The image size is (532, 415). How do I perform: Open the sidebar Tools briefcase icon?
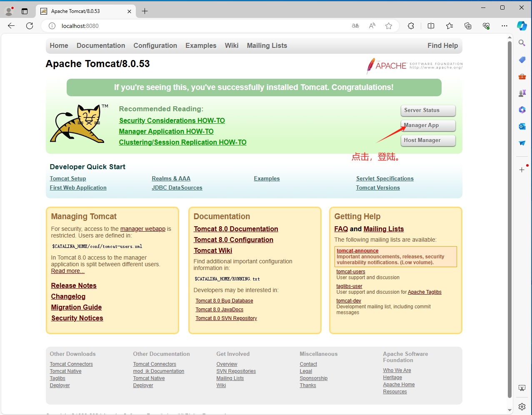522,76
